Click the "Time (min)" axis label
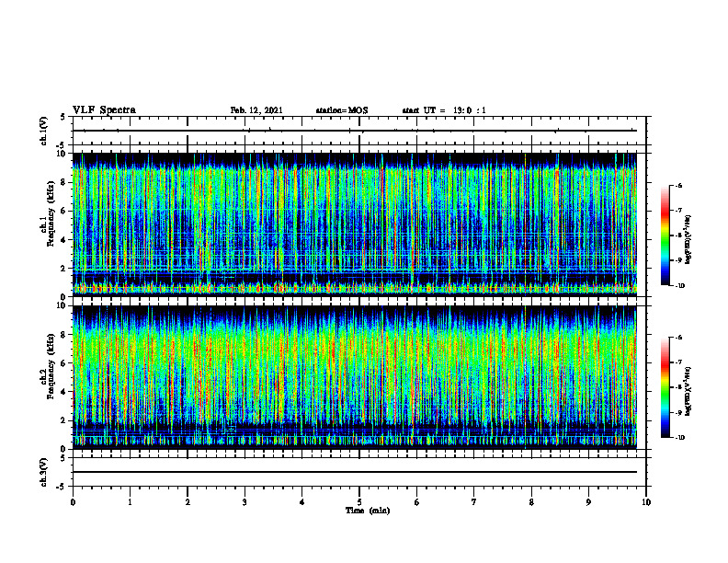The width and height of the screenshot is (728, 563). pyautogui.click(x=368, y=511)
